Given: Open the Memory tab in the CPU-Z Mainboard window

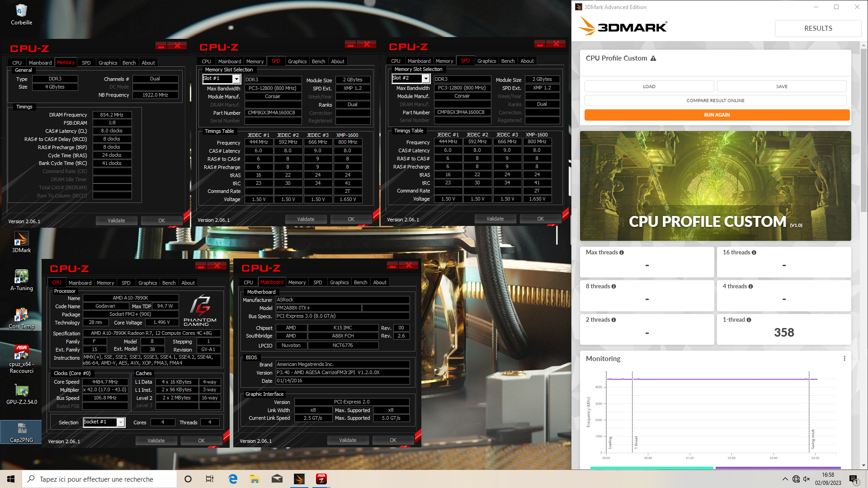Looking at the screenshot, I should coord(297,282).
